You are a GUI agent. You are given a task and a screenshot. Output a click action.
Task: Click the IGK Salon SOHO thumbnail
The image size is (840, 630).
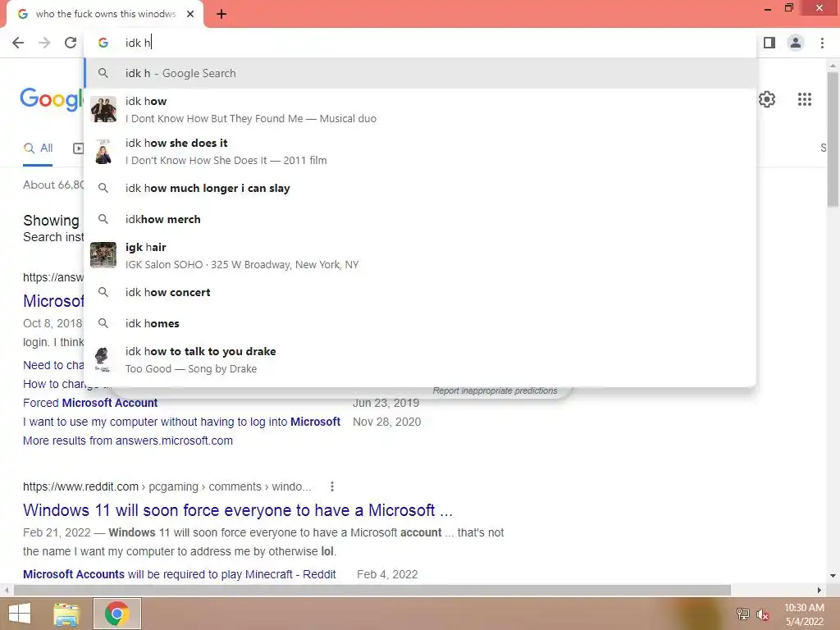pos(103,255)
